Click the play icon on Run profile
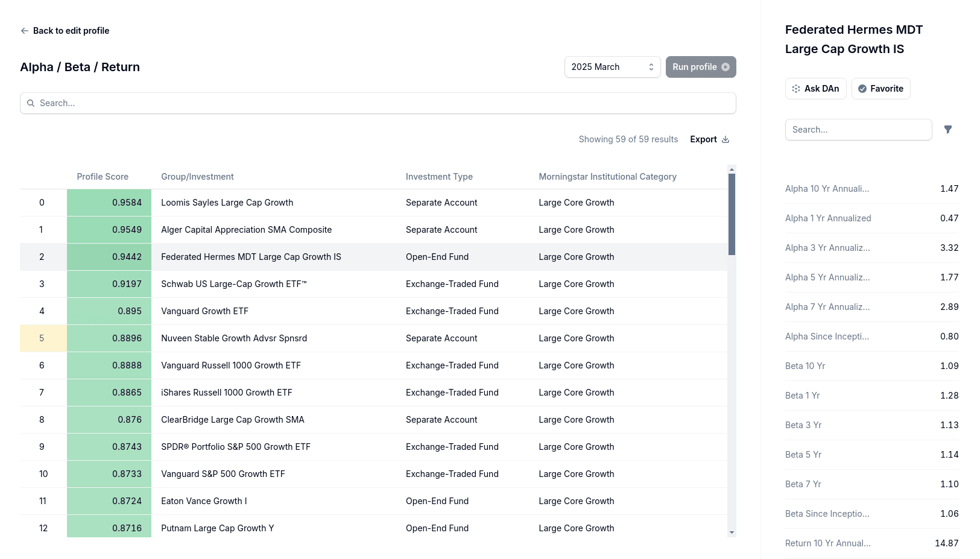Viewport: 980px width, 559px height. [726, 67]
